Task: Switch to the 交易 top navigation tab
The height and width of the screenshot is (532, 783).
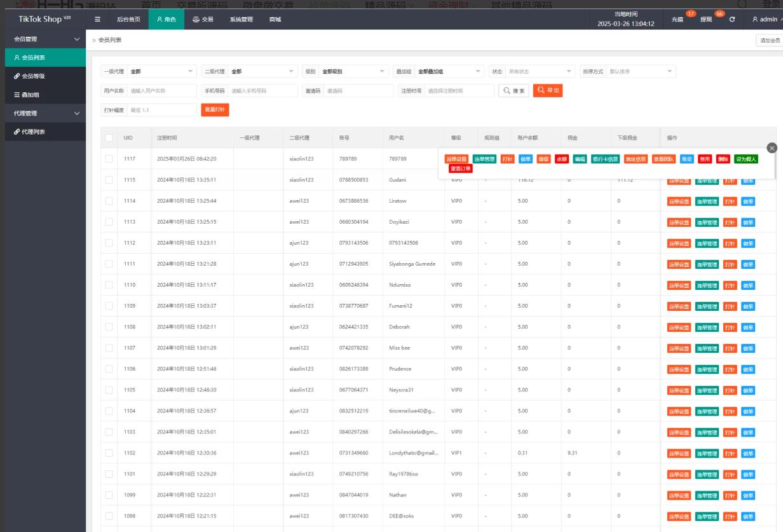Action: pos(203,20)
